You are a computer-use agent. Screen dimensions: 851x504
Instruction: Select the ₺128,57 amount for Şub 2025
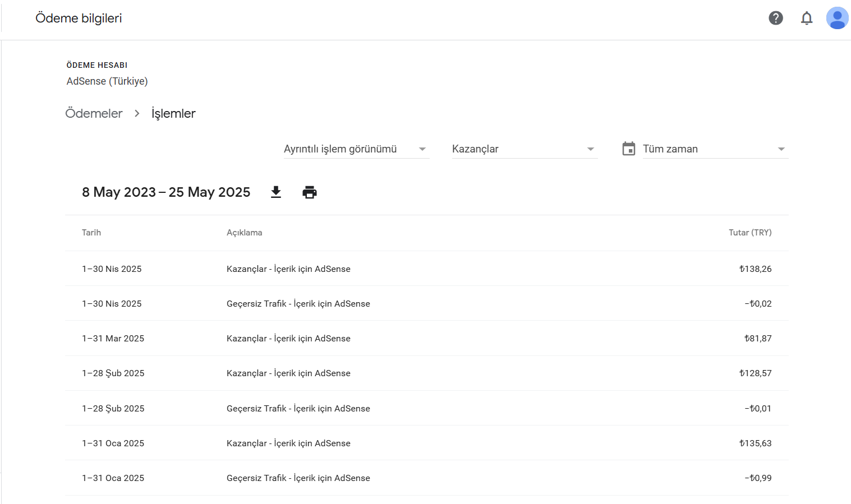pyautogui.click(x=755, y=373)
